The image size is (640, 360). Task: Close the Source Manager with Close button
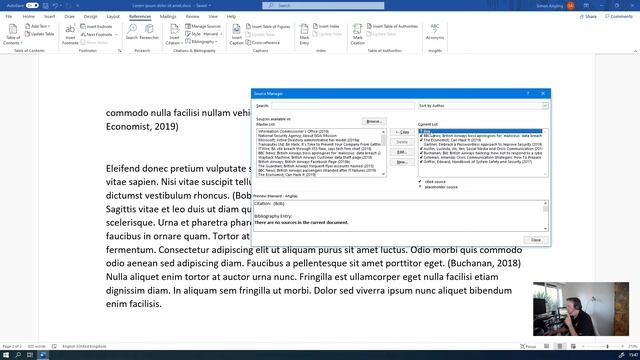click(536, 240)
